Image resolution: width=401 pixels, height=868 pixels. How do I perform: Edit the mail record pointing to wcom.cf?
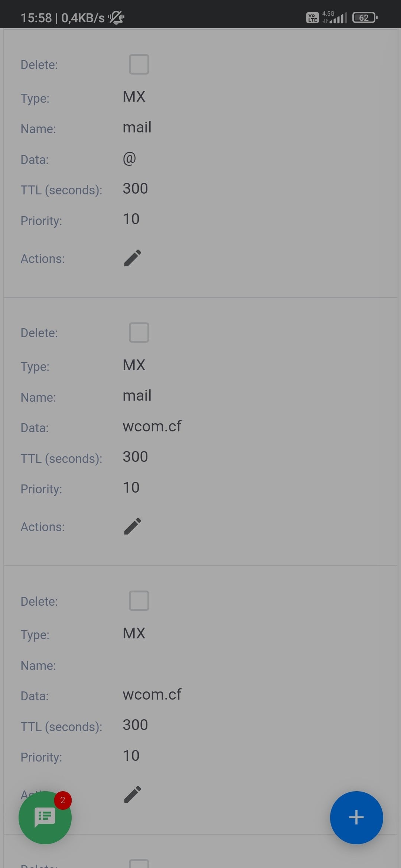coord(133,526)
